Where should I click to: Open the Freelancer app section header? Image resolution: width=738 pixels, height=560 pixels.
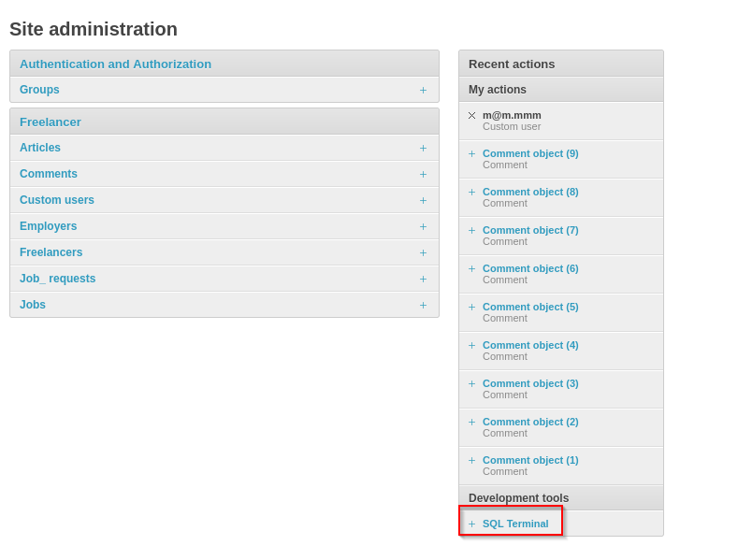pyautogui.click(x=51, y=122)
